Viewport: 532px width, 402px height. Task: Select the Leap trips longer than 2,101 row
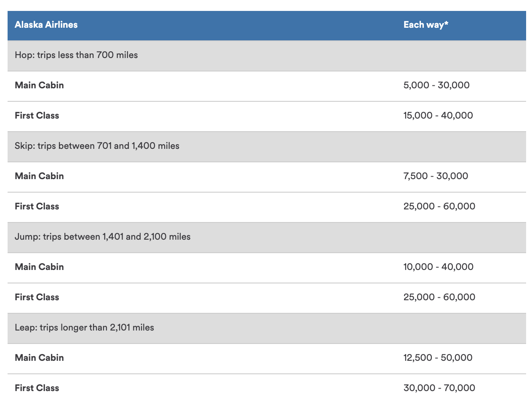point(84,328)
